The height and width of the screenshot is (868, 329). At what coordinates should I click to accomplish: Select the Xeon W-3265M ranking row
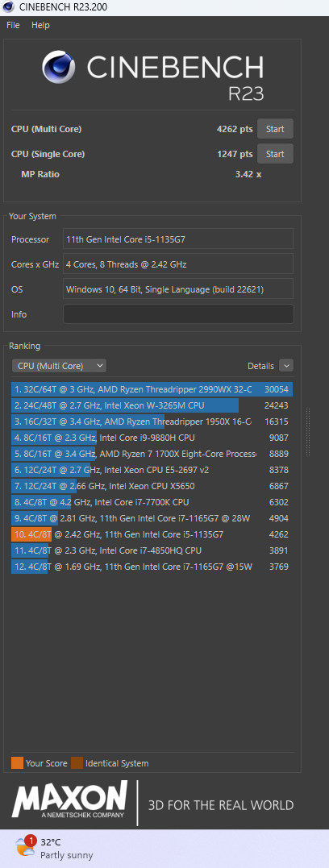click(x=152, y=405)
